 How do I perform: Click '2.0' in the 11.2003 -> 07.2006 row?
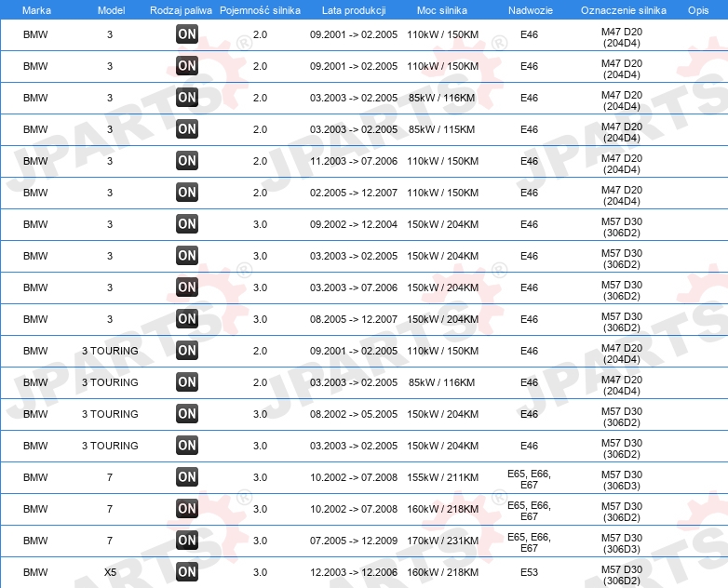260,161
